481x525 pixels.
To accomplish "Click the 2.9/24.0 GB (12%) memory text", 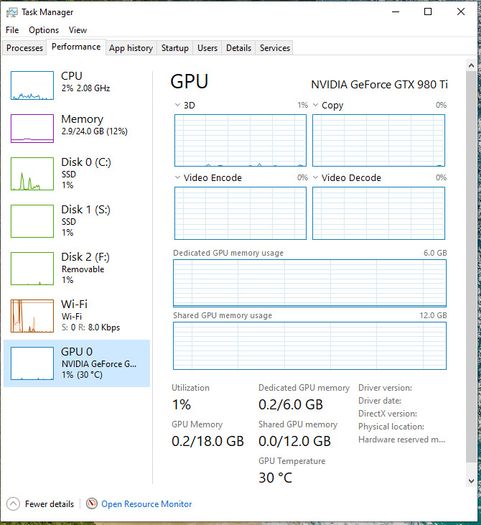I will point(94,131).
